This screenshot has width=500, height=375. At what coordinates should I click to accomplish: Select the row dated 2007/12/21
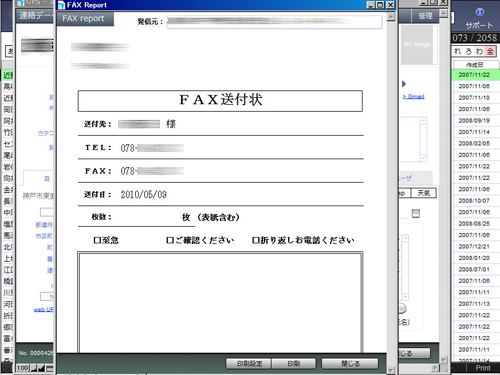[476, 246]
